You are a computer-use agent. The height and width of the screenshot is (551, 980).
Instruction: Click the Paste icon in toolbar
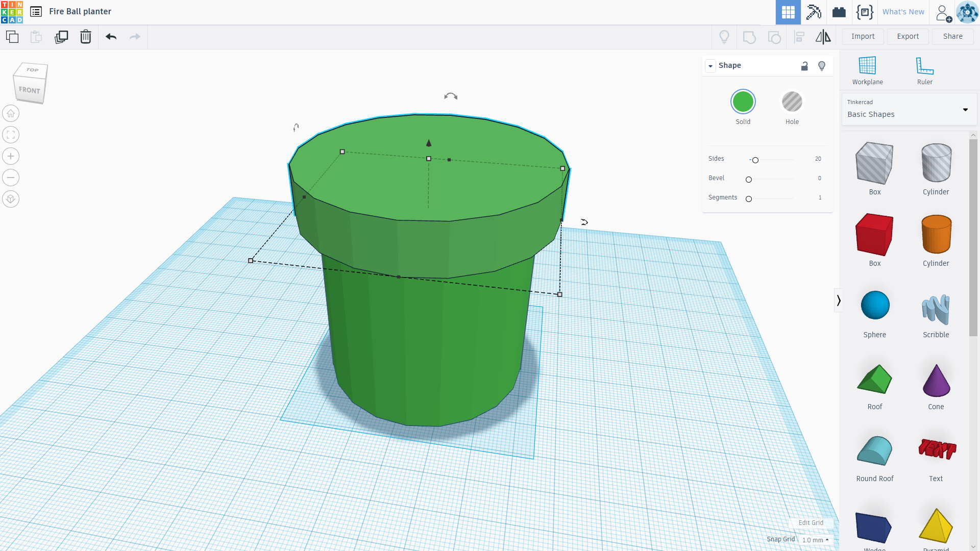[36, 37]
